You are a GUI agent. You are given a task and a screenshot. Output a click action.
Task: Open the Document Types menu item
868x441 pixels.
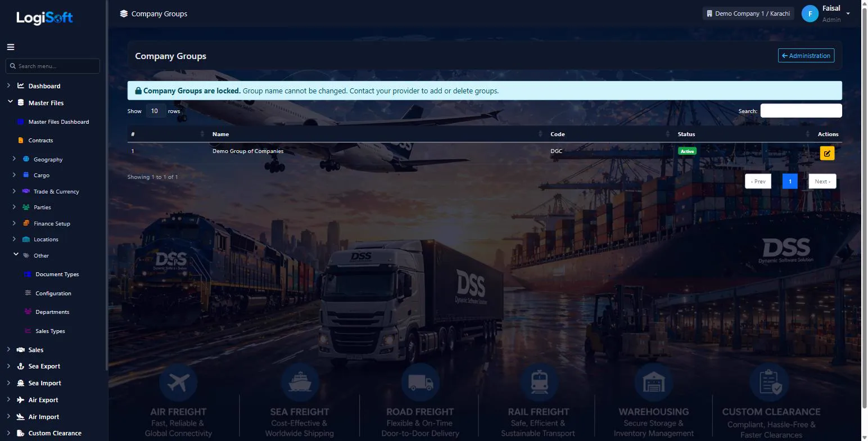tap(57, 274)
